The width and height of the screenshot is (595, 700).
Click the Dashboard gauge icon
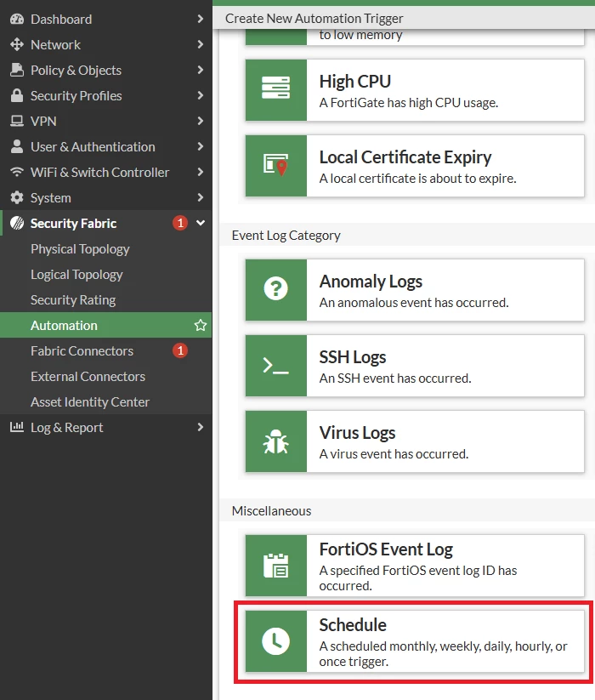17,20
